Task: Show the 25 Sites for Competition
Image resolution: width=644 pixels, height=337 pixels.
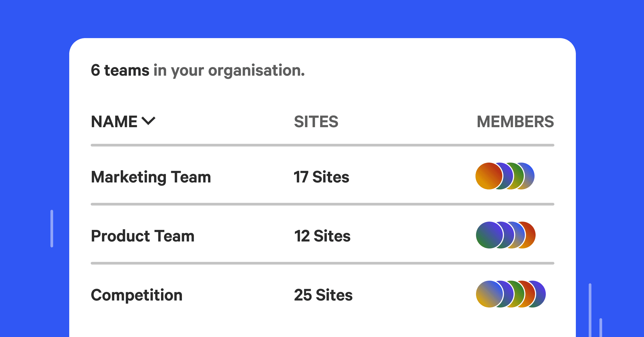Action: 323,295
